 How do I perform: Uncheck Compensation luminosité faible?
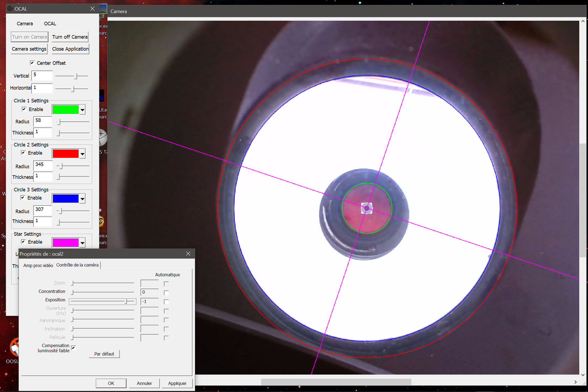(x=73, y=348)
